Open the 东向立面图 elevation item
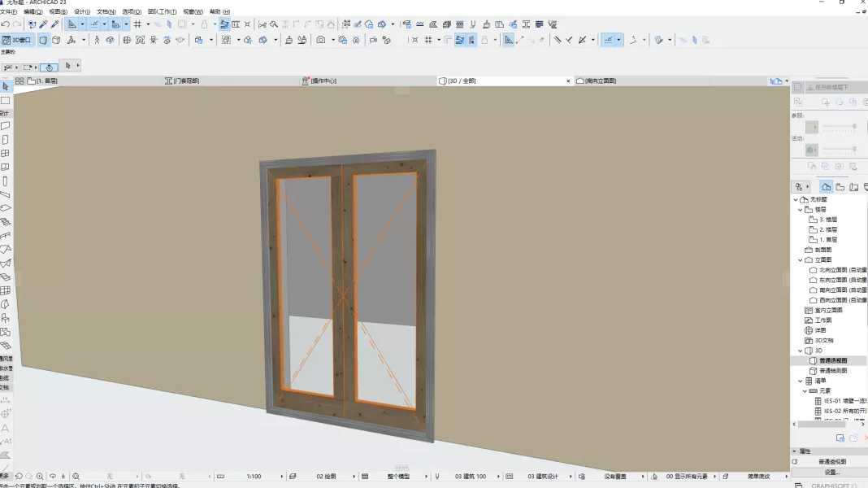 click(838, 281)
